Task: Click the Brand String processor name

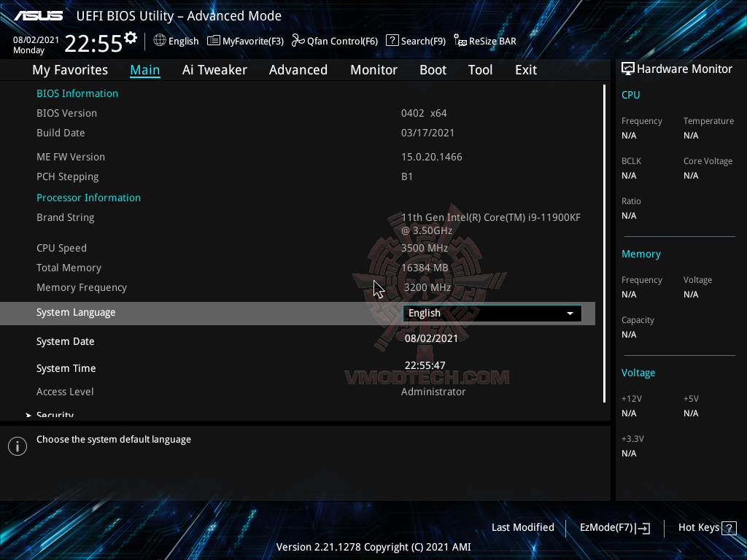Action: tap(491, 224)
